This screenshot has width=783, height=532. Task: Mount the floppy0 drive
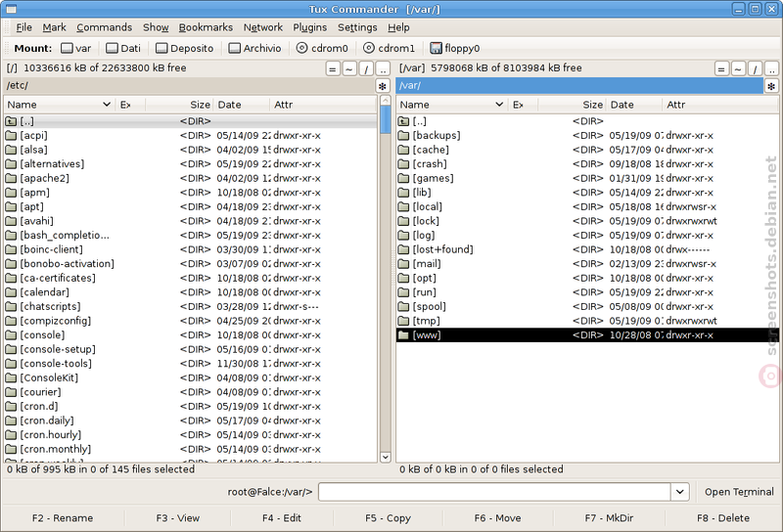[x=454, y=49]
